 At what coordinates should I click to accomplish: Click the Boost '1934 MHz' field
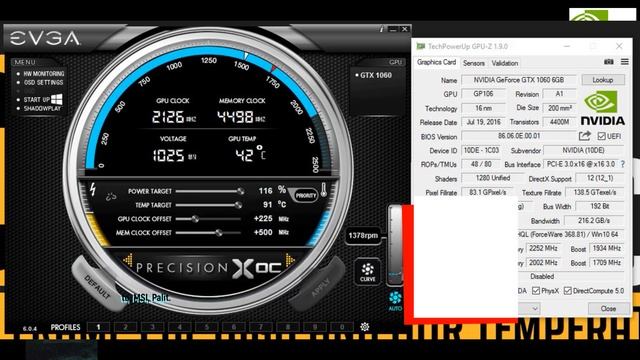[607, 248]
